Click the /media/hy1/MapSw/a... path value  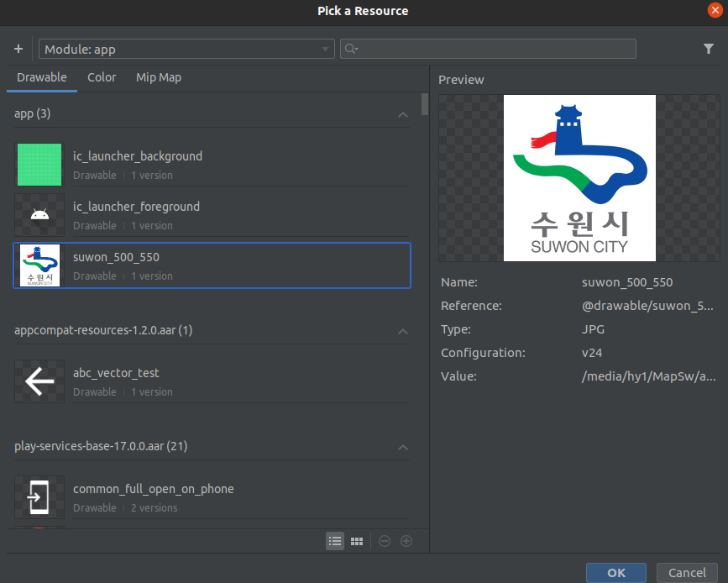648,376
